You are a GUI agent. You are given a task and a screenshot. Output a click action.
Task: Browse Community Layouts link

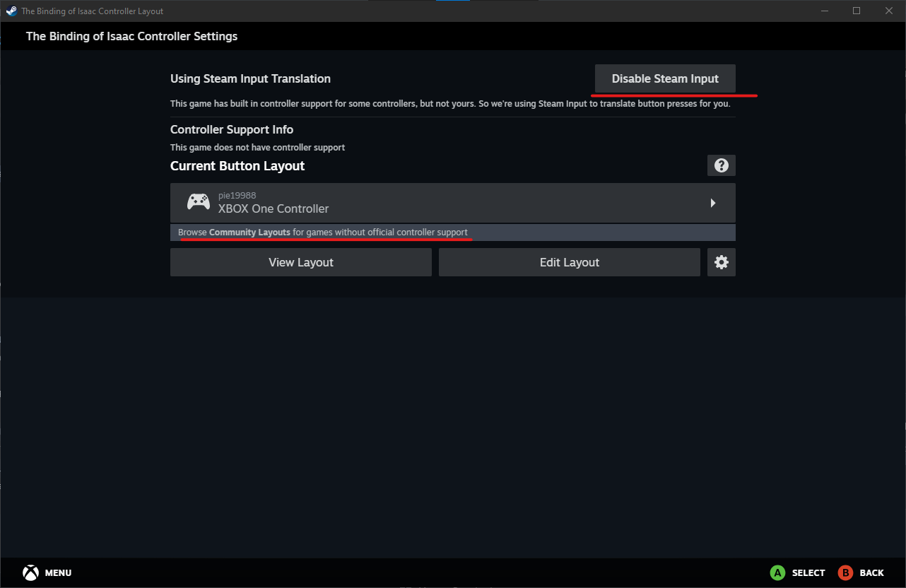[x=249, y=233]
